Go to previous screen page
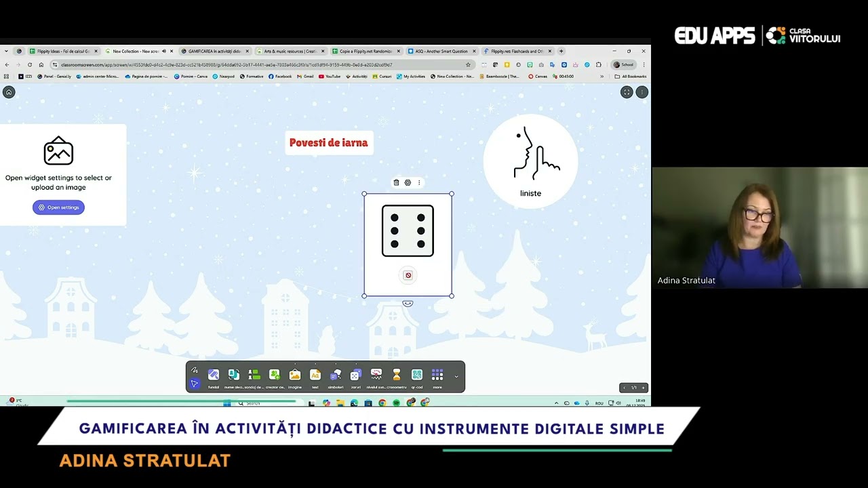The image size is (868, 488). pyautogui.click(x=625, y=388)
